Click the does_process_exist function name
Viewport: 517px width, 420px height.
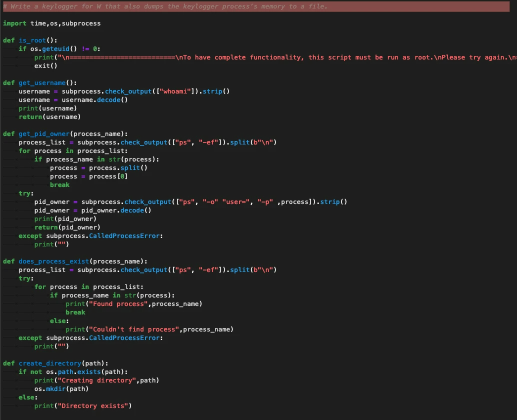point(53,261)
